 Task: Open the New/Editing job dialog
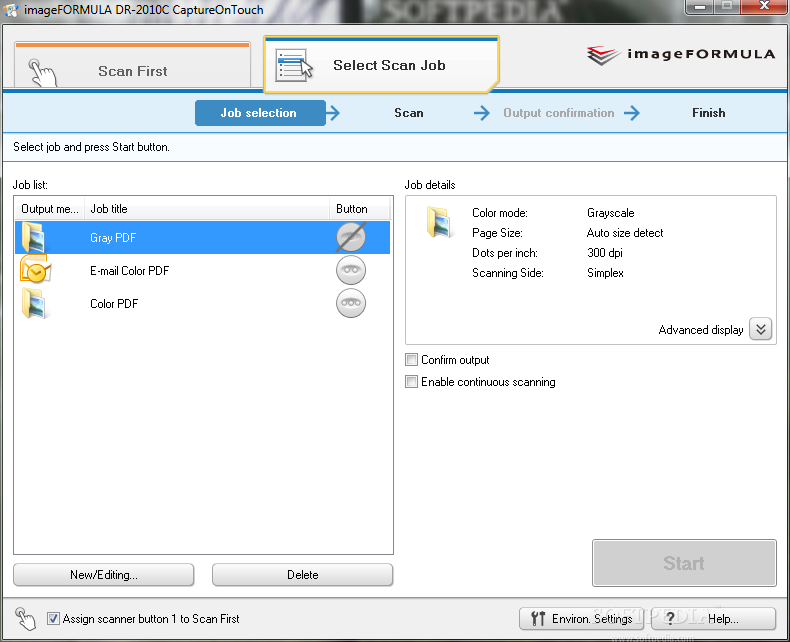[x=104, y=574]
